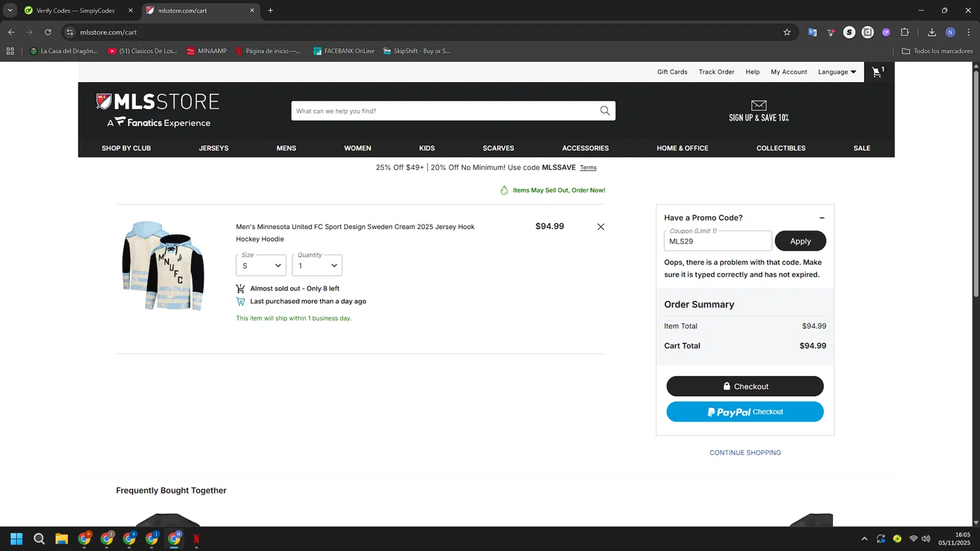Open the Quantity dropdown
This screenshot has height=551, width=980.
pos(317,265)
